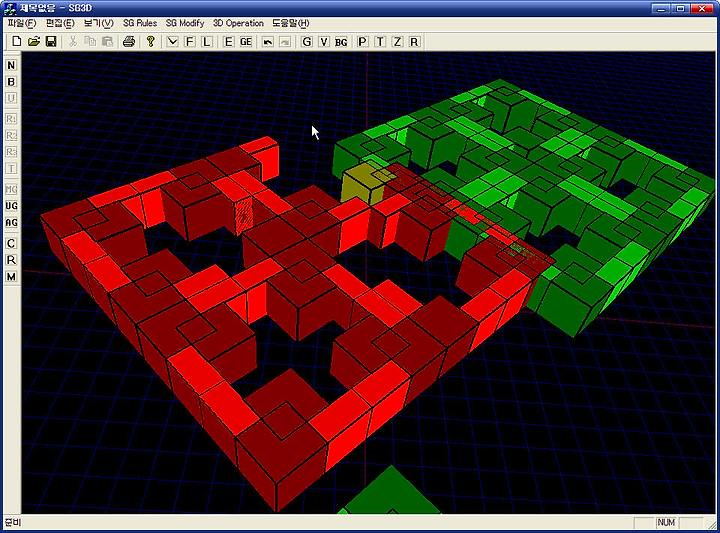
Task: Open the SG Modify menu
Action: click(185, 23)
